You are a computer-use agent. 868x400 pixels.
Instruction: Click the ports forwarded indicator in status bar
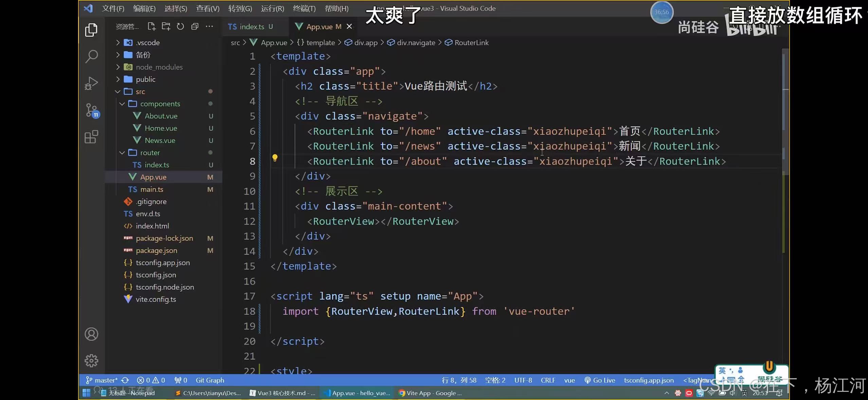pyautogui.click(x=181, y=380)
